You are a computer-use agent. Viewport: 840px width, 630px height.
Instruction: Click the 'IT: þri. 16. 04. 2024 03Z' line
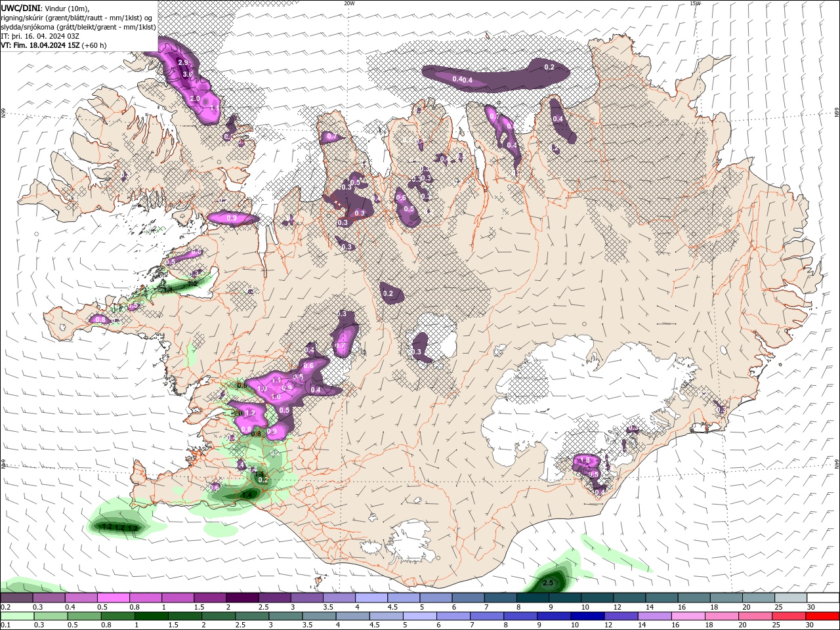click(41, 36)
